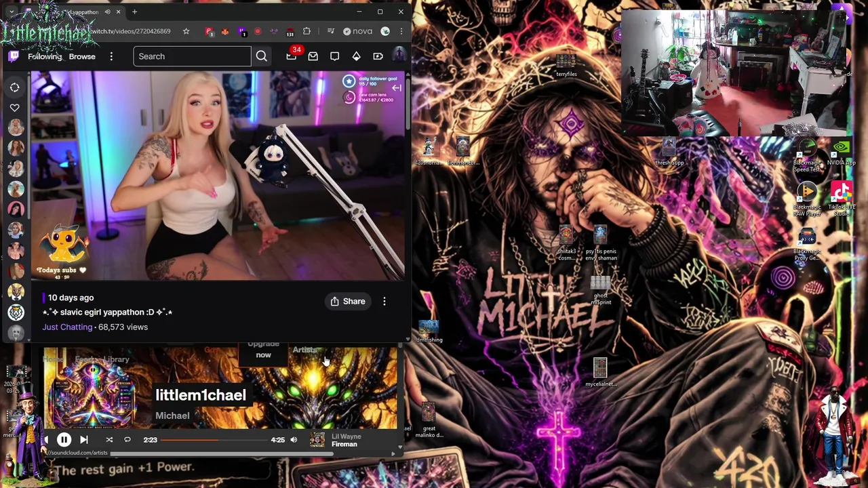Screen dimensions: 868x488
Task: Open the great malinko desktop icon
Action: (x=429, y=421)
